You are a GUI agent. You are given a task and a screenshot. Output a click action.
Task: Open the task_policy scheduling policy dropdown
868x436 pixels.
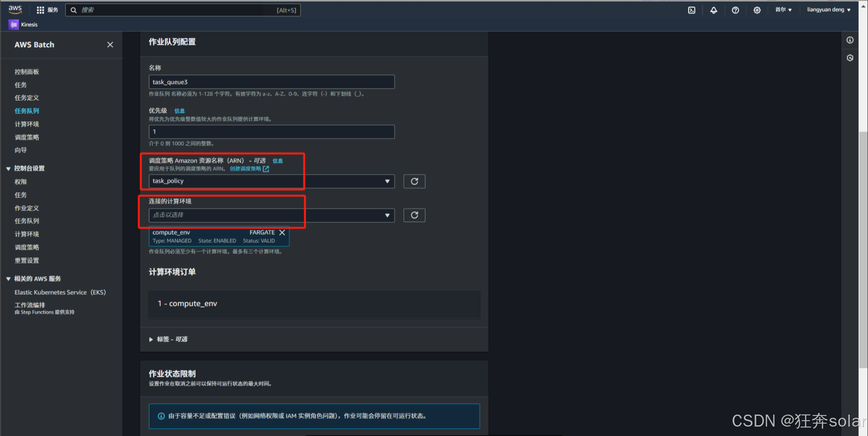271,181
